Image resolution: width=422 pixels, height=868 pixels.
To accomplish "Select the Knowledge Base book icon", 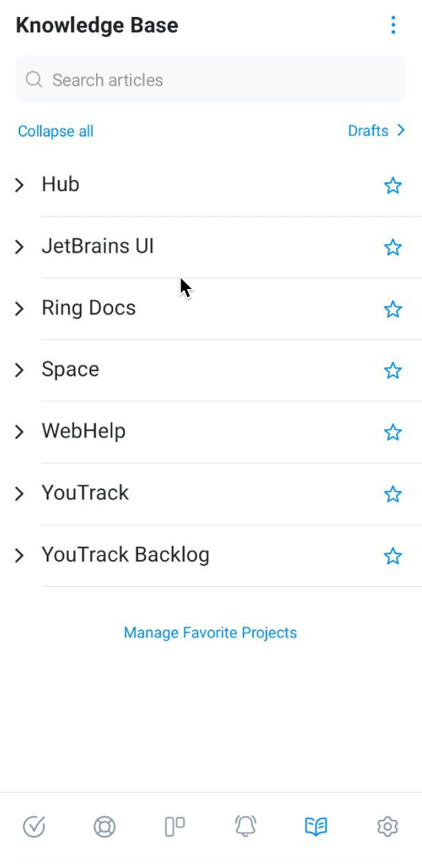I will [x=316, y=827].
